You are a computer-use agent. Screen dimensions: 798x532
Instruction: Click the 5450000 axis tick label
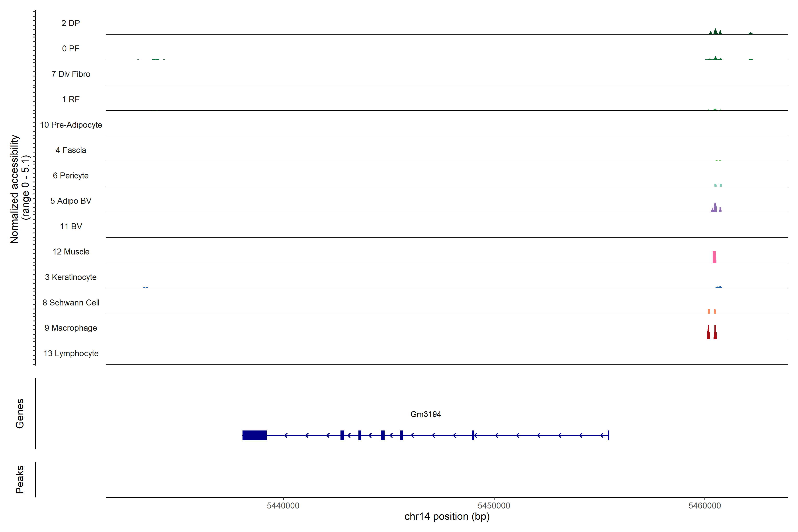[x=494, y=506]
